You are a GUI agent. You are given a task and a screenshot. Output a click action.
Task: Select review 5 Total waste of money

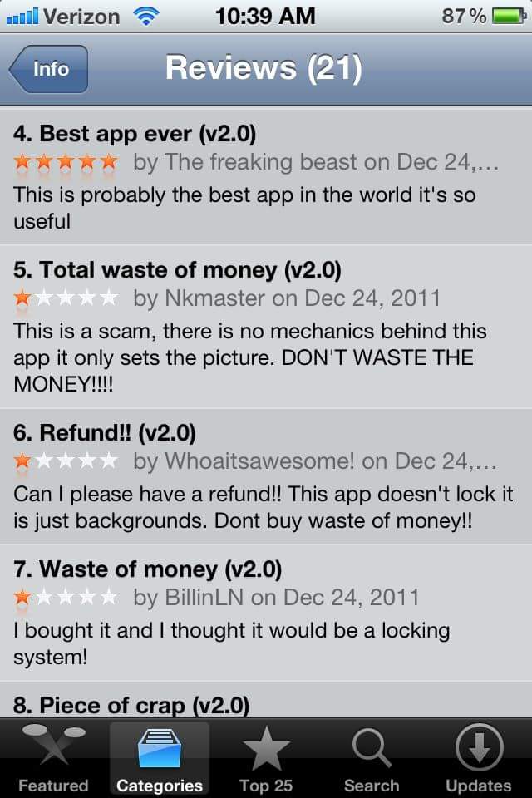coord(266,326)
